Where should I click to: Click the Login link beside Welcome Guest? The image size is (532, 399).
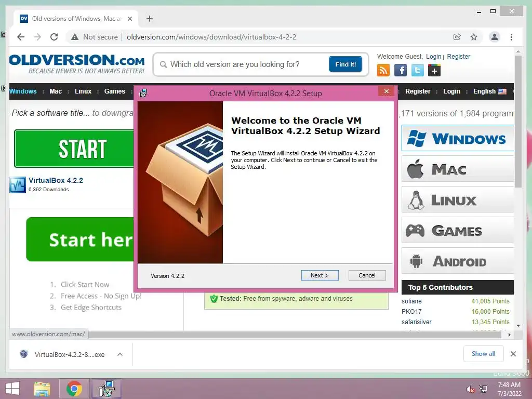point(434,56)
